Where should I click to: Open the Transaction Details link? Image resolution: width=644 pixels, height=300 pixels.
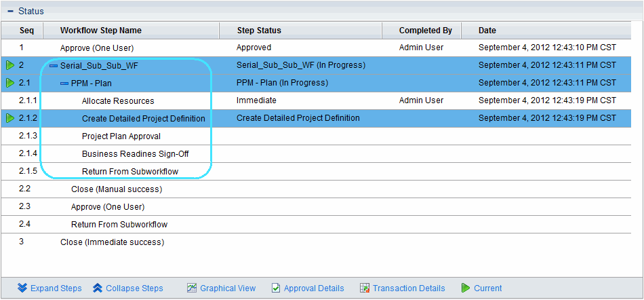(409, 288)
